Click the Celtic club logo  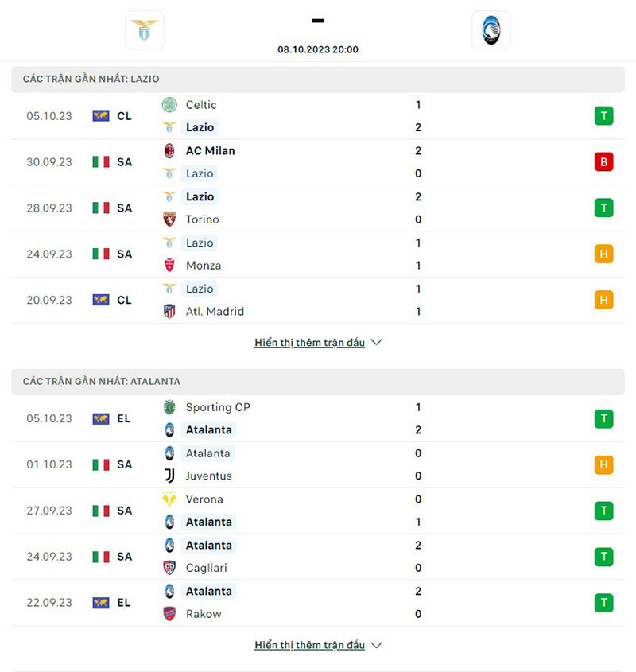coord(169,105)
